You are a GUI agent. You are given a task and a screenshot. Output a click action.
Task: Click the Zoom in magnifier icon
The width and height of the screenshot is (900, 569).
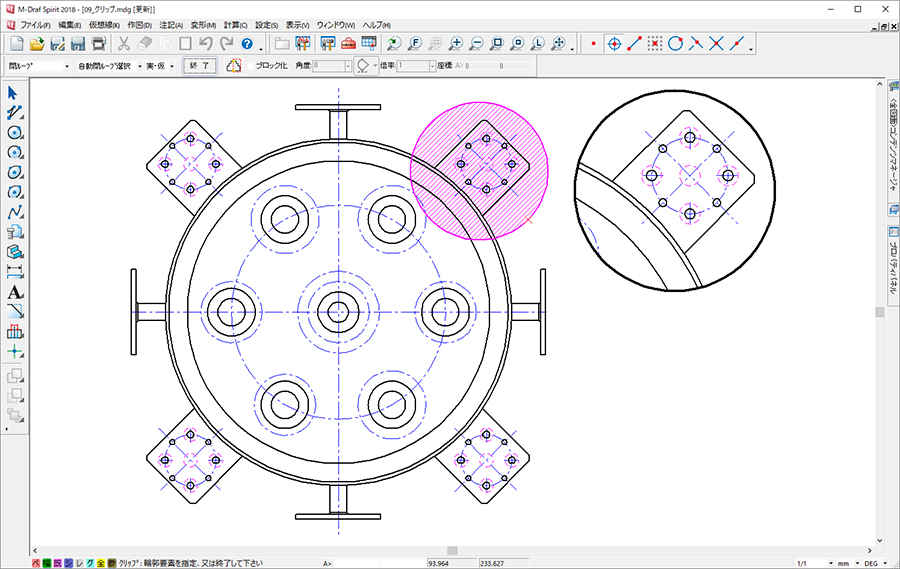[x=456, y=44]
